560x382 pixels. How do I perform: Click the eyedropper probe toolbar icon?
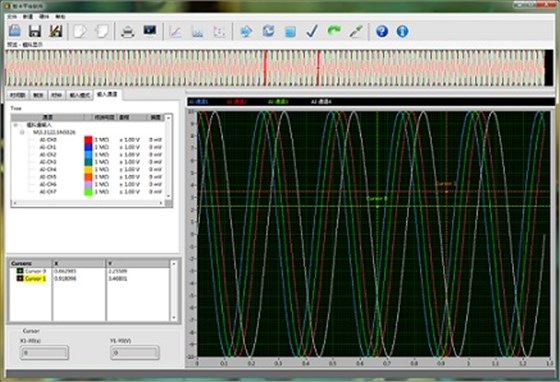pyautogui.click(x=356, y=31)
